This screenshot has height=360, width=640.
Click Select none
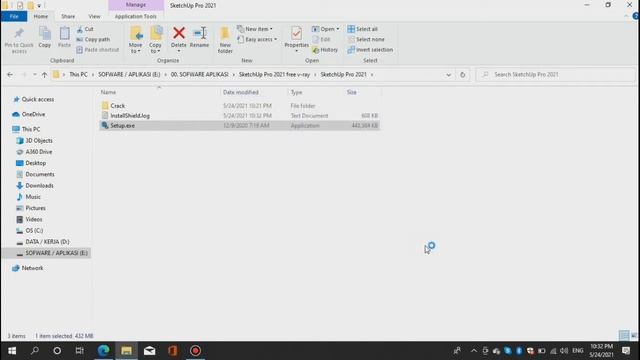[x=366, y=39]
